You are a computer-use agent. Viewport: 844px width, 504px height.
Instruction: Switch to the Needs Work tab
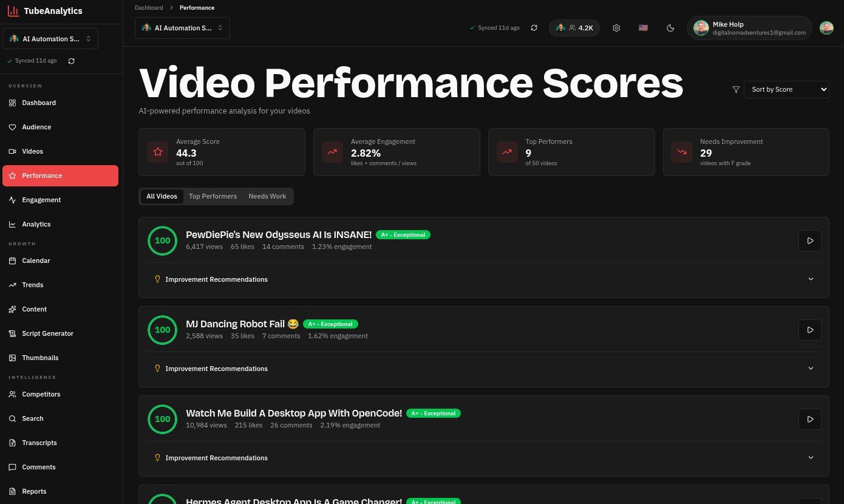tap(267, 196)
